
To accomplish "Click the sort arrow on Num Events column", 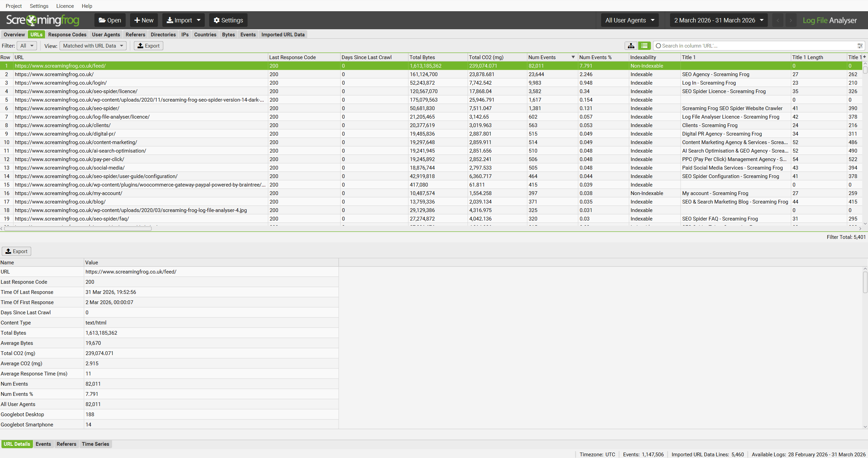I will coord(573,57).
